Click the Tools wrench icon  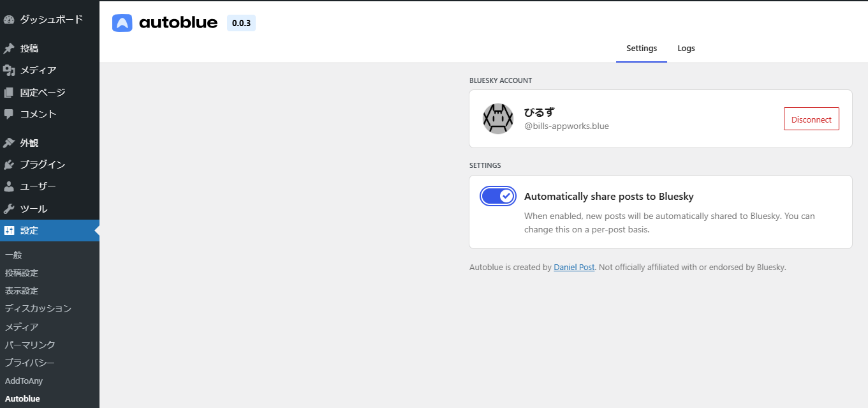click(9, 209)
